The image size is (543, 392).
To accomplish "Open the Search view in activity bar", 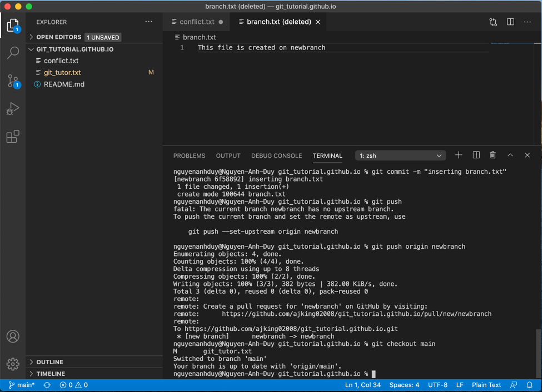I will pyautogui.click(x=13, y=53).
